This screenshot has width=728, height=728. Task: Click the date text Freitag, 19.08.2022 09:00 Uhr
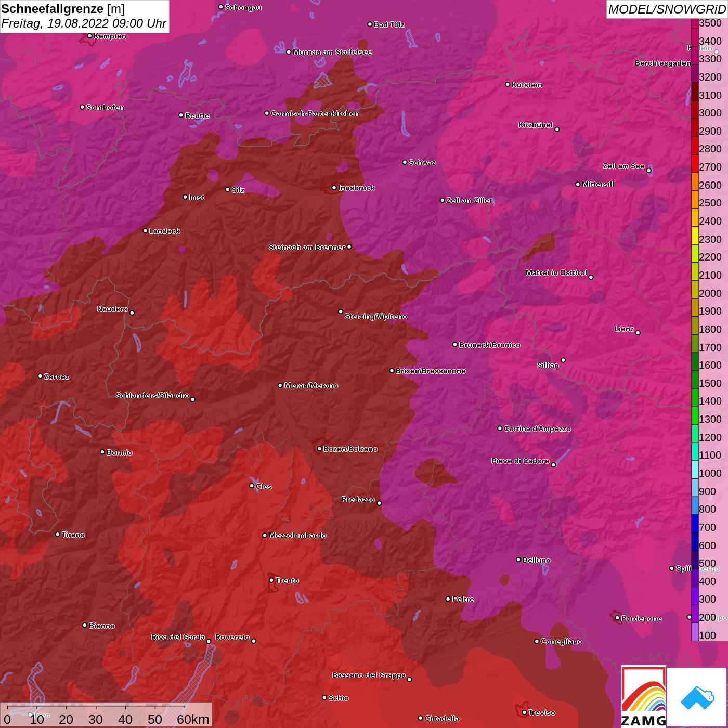(x=84, y=23)
